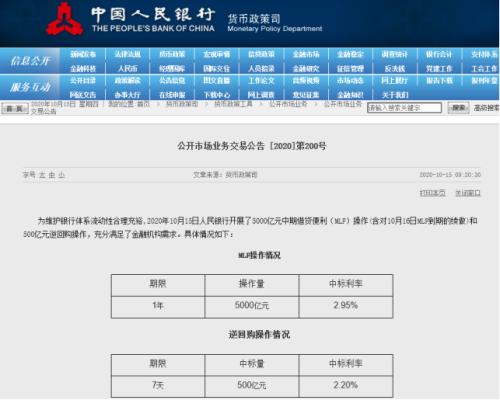The image size is (500, 400).
Task: Open the 法律法规 menu item
Action: [128, 54]
